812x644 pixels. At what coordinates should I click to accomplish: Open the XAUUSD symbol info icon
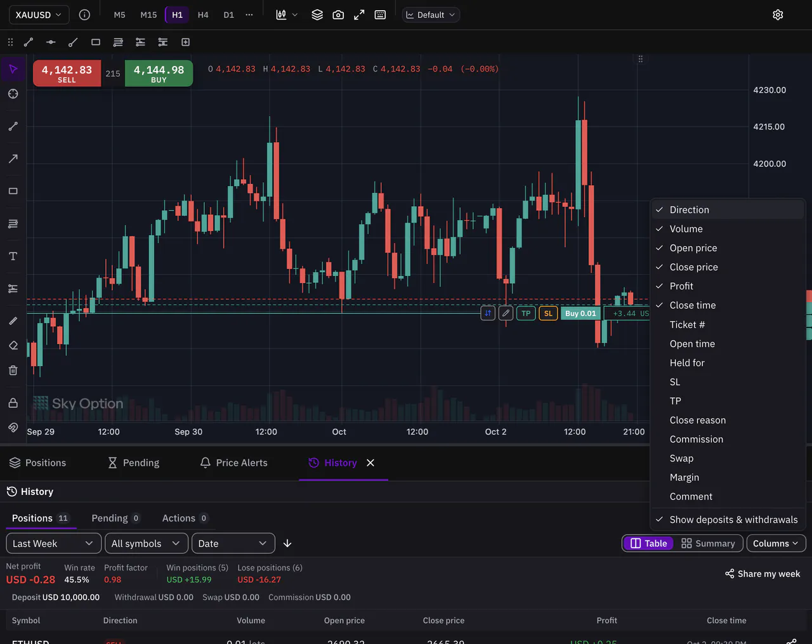point(84,15)
